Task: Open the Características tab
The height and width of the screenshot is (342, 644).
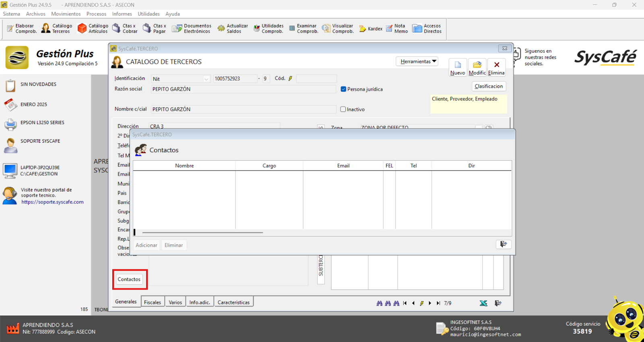Action: [233, 302]
